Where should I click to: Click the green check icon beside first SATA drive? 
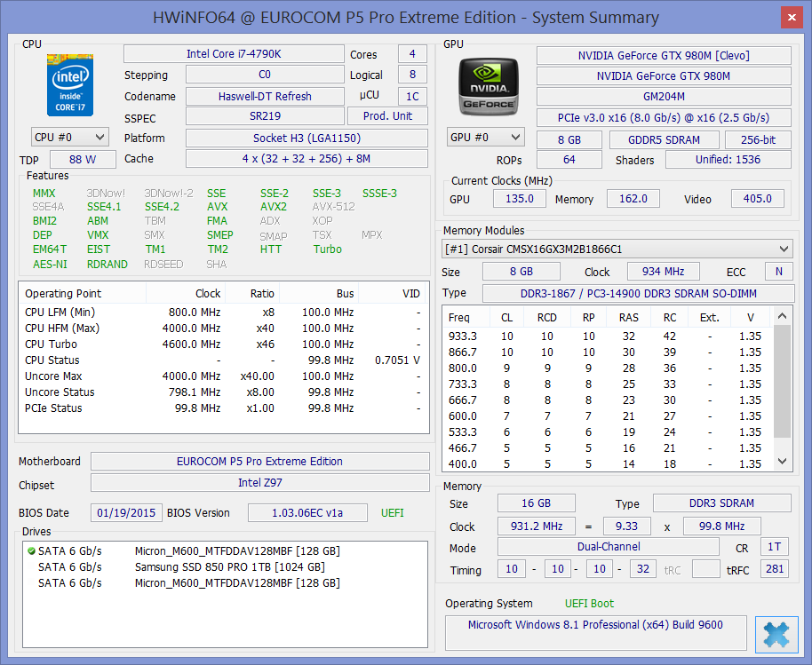pyautogui.click(x=31, y=551)
